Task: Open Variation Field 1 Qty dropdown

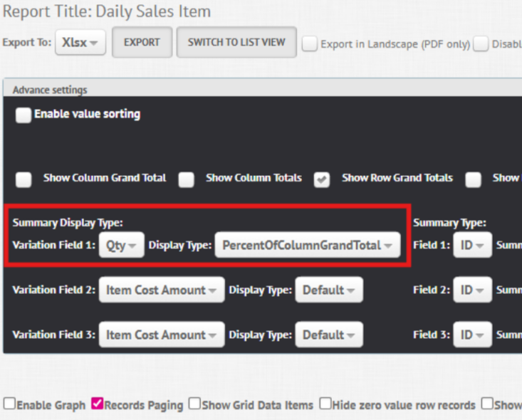Action: click(x=122, y=245)
